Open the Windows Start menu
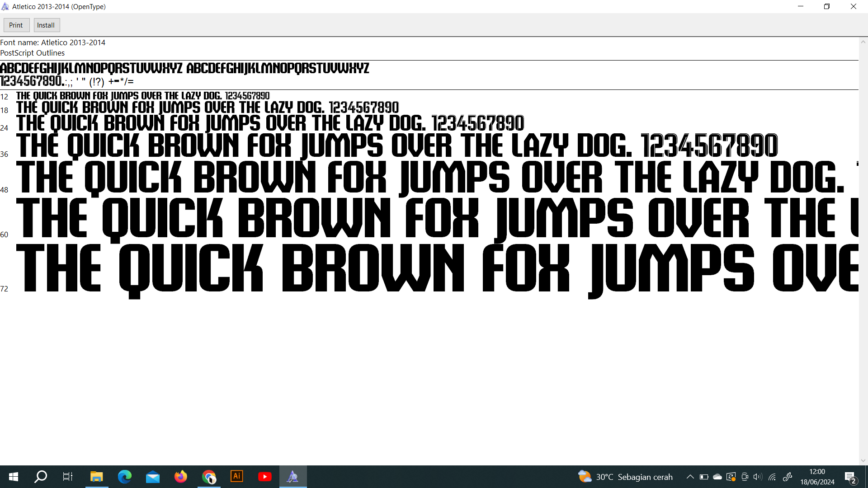Image resolution: width=868 pixels, height=488 pixels. coord(14,477)
